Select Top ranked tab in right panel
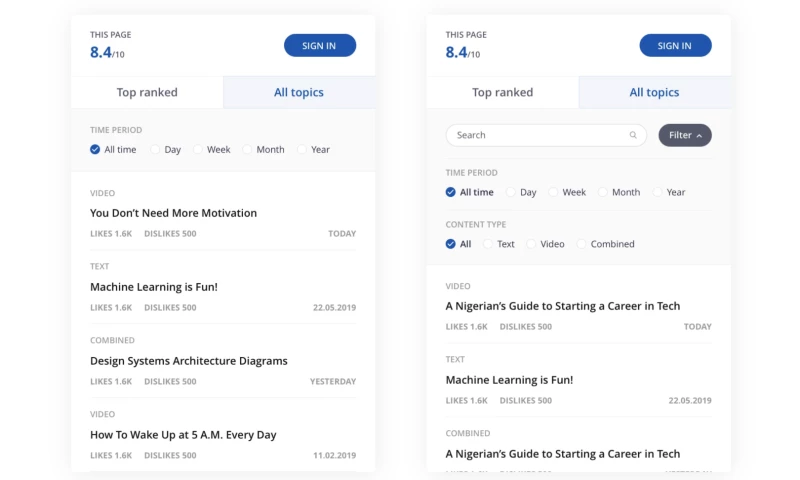The height and width of the screenshot is (480, 800). point(502,92)
